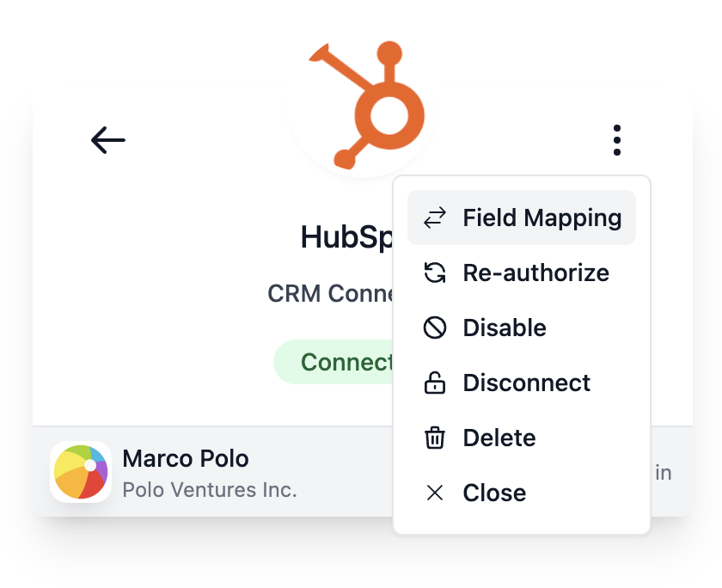Viewport: 722px width, 588px height.
Task: Click Polo Ventures Inc. company text
Action: point(210,490)
